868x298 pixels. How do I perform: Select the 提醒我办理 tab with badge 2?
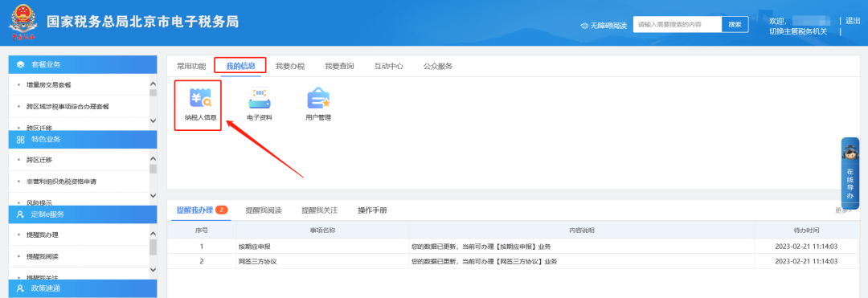point(202,210)
